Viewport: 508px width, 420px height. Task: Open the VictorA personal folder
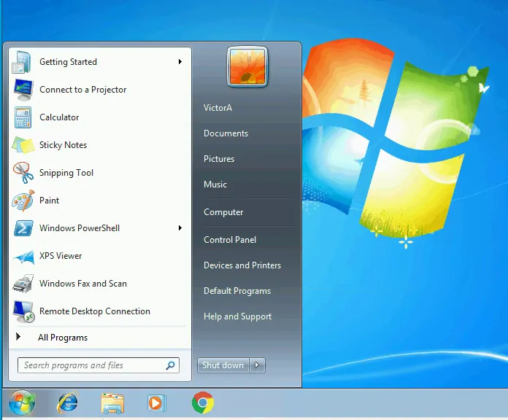click(218, 108)
